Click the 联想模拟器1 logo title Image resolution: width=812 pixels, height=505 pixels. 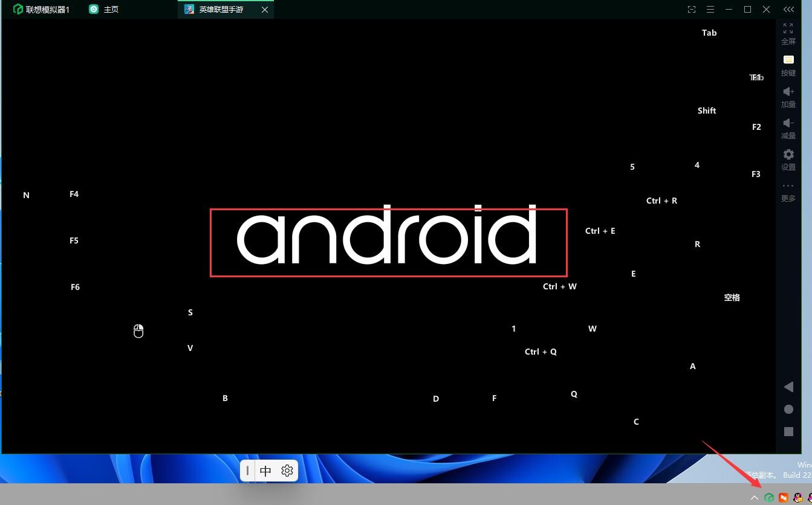(x=41, y=10)
